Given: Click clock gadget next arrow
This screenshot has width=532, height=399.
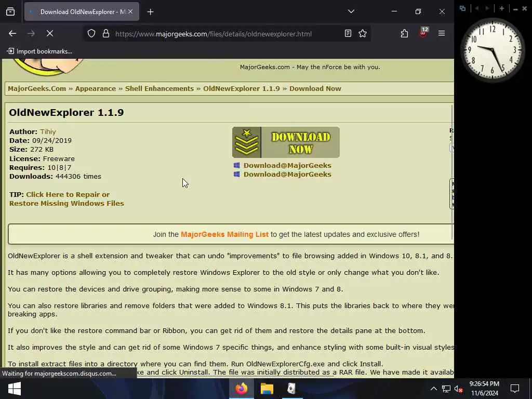Looking at the screenshot, I should pyautogui.click(x=487, y=8).
